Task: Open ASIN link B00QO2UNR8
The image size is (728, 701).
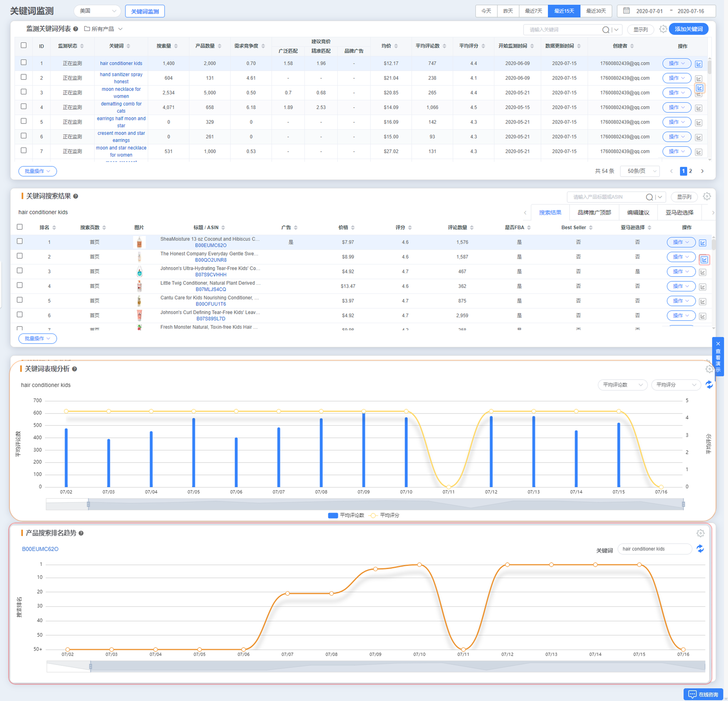Action: click(x=211, y=260)
